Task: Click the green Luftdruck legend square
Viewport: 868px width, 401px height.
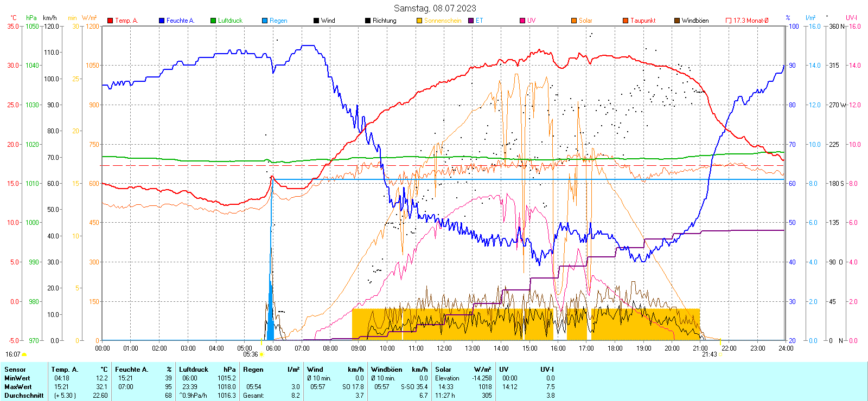Action: tap(213, 21)
